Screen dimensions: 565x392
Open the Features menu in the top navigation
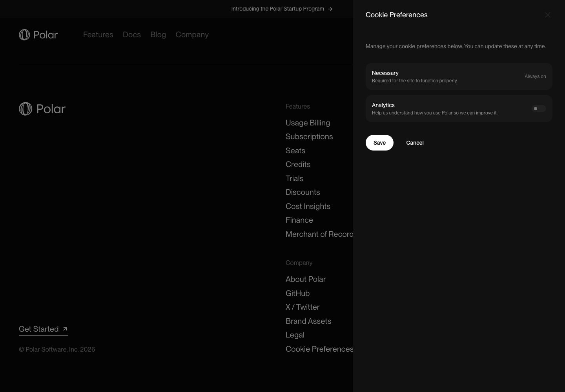pos(98,35)
